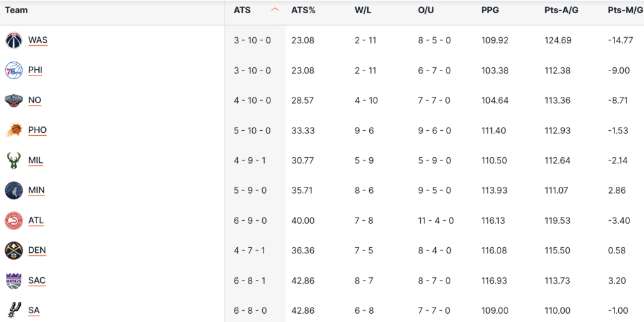Open the WAS team link
This screenshot has width=644, height=322.
click(38, 40)
